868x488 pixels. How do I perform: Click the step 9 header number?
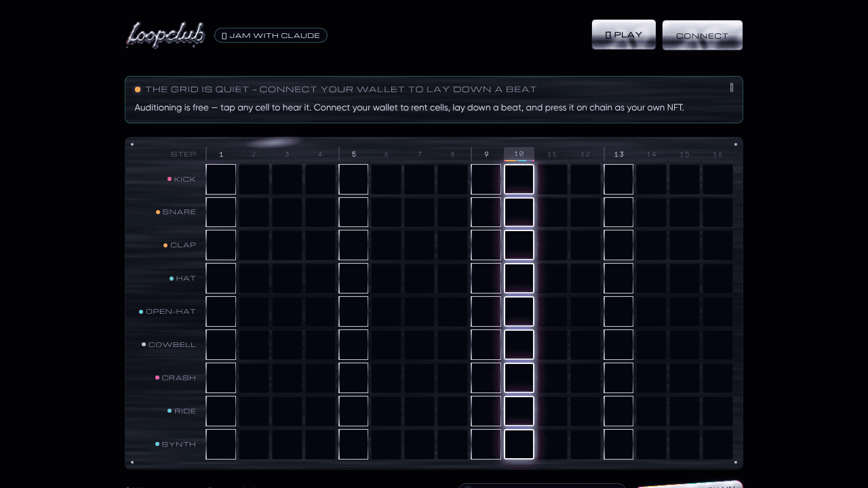point(486,155)
